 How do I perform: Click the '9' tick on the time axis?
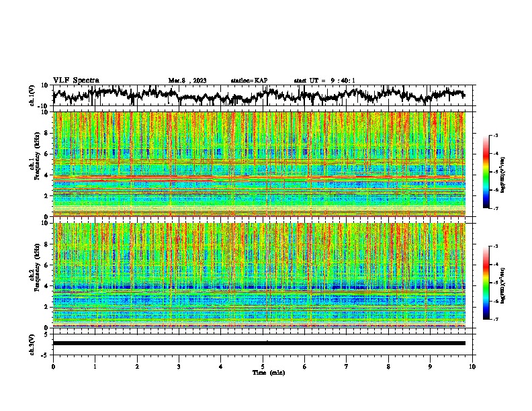click(x=430, y=367)
